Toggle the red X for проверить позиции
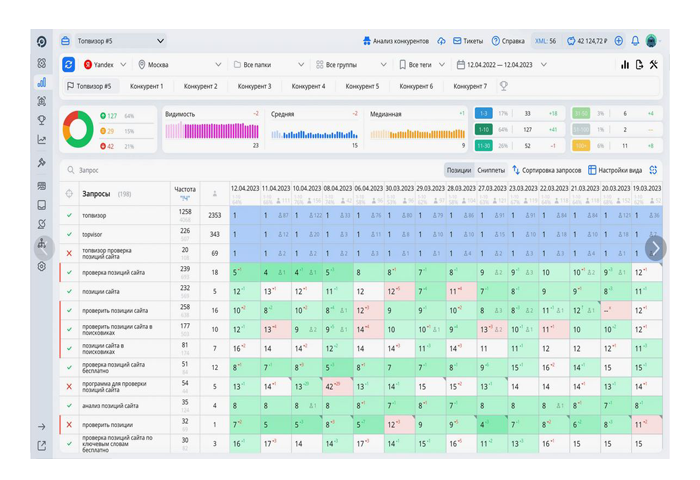700x480 pixels. coord(69,424)
